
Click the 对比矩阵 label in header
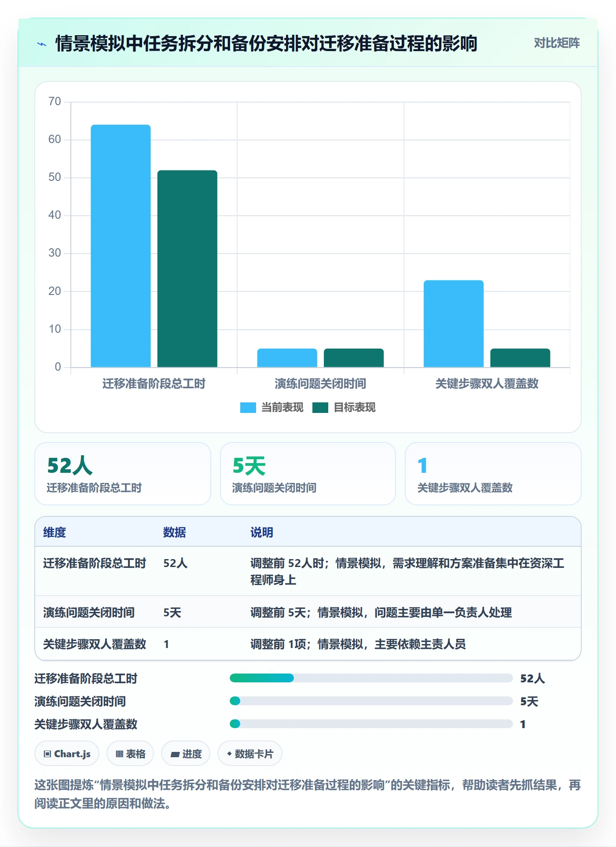click(557, 43)
